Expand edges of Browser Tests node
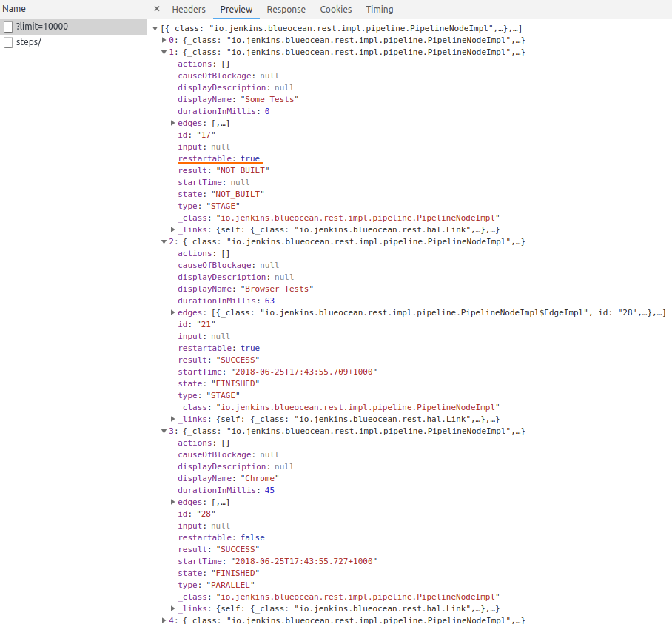 coord(173,312)
